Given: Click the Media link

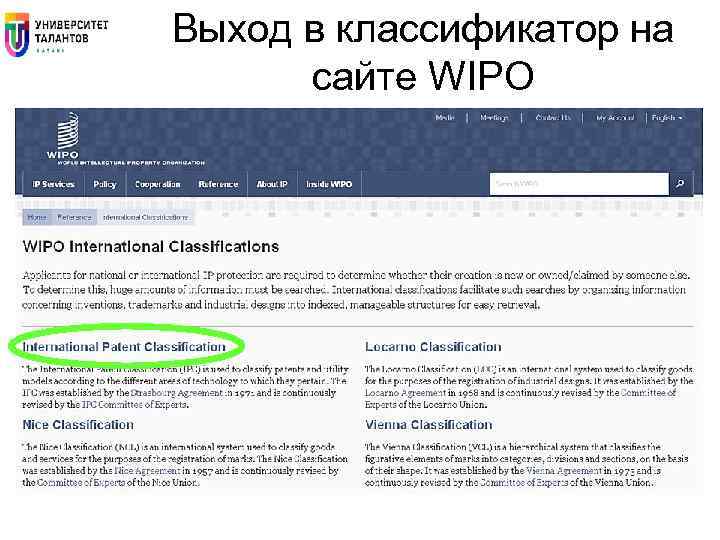Looking at the screenshot, I should point(444,118).
